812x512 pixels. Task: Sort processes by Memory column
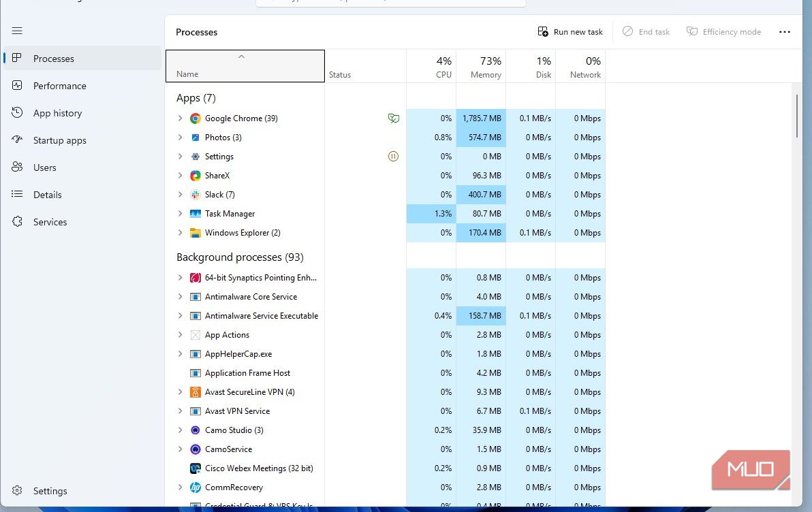coord(480,66)
